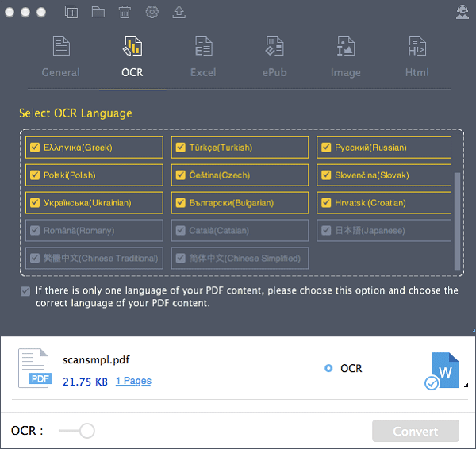This screenshot has width=476, height=449.
Task: Click the upload/upgrade arrow icon
Action: [178, 12]
